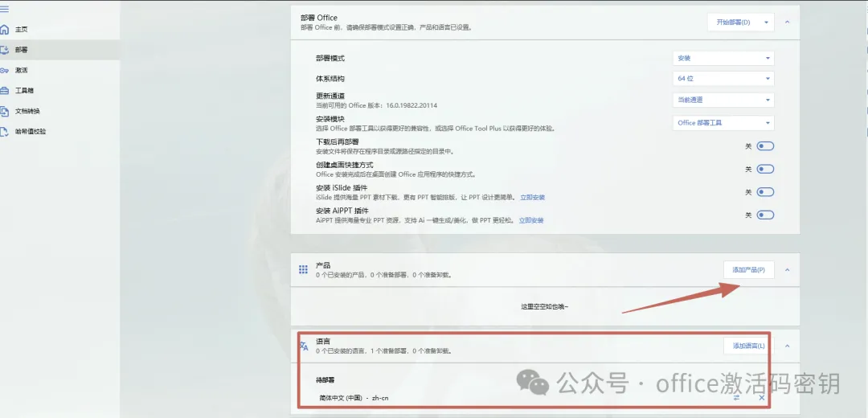Screen dimensions: 868x418
Task: Collapse the 部署 Office section chevron
Action: 787,23
